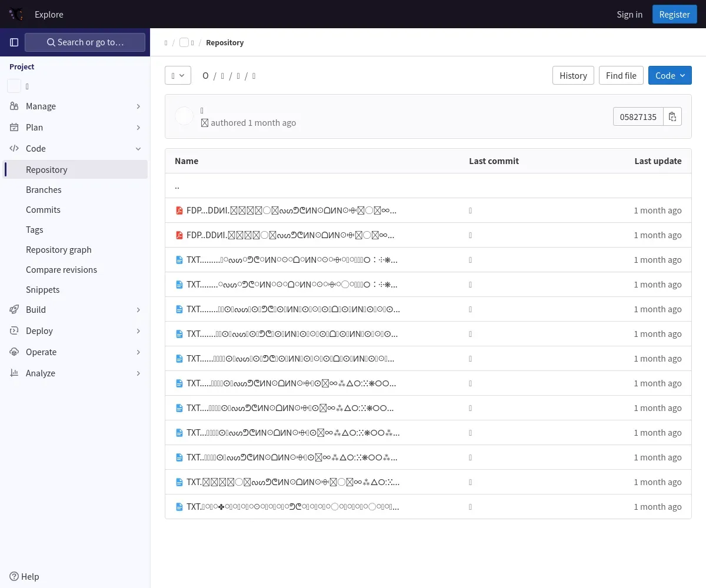Expand the Build section chevron

point(138,309)
